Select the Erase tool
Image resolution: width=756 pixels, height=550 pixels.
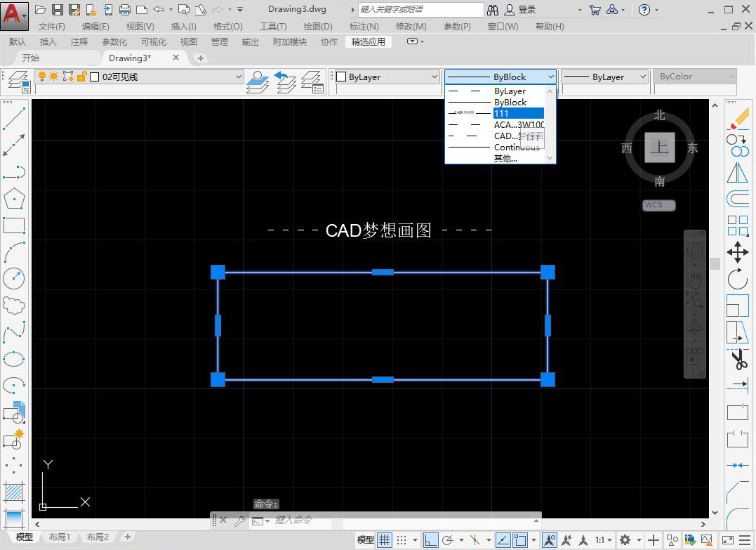pyautogui.click(x=737, y=119)
